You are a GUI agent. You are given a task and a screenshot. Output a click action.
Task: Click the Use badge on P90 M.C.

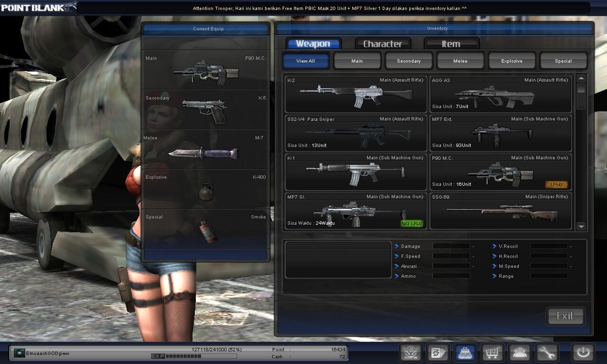(x=556, y=184)
